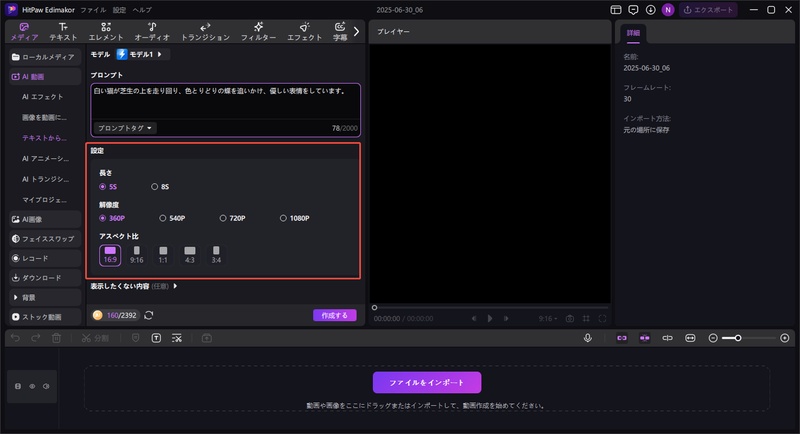Show more toolbar tabs with right chevron
The image size is (800, 434).
point(356,32)
